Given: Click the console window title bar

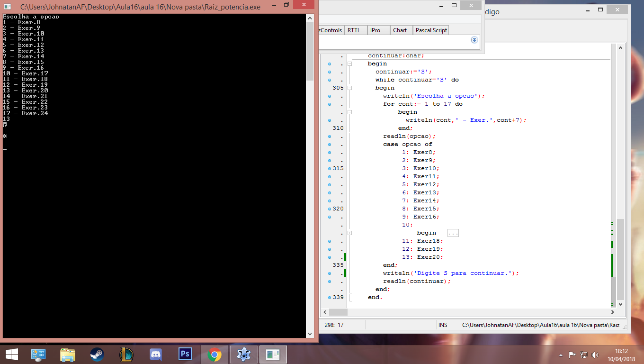Looking at the screenshot, I should coord(140,7).
